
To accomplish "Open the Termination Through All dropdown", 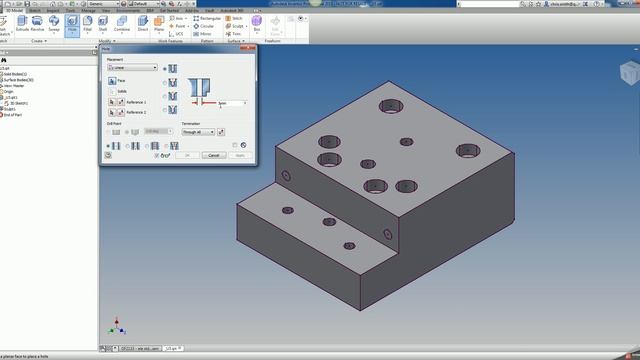I will tap(198, 132).
